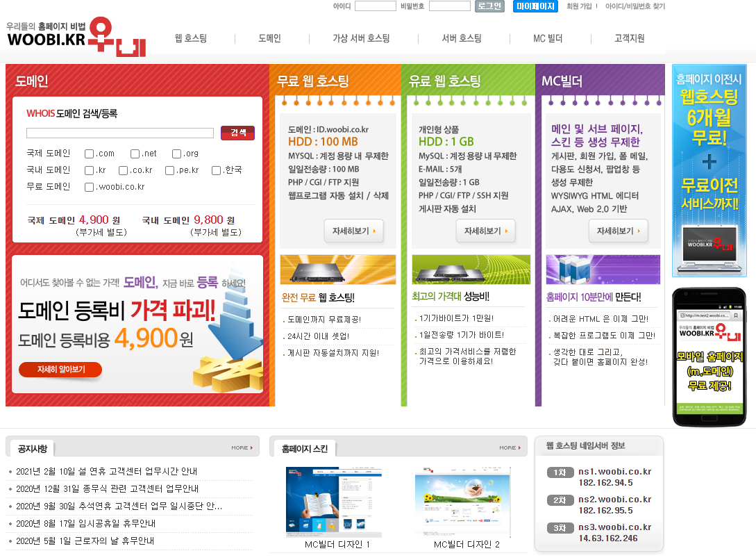The width and height of the screenshot is (756, 560).
Task: Click the 로그인 button
Action: tap(489, 6)
